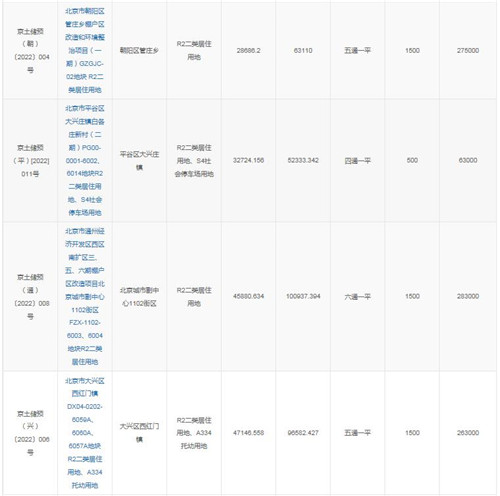Select the starting price 283000 cell
Image resolution: width=500 pixels, height=496 pixels.
click(468, 296)
